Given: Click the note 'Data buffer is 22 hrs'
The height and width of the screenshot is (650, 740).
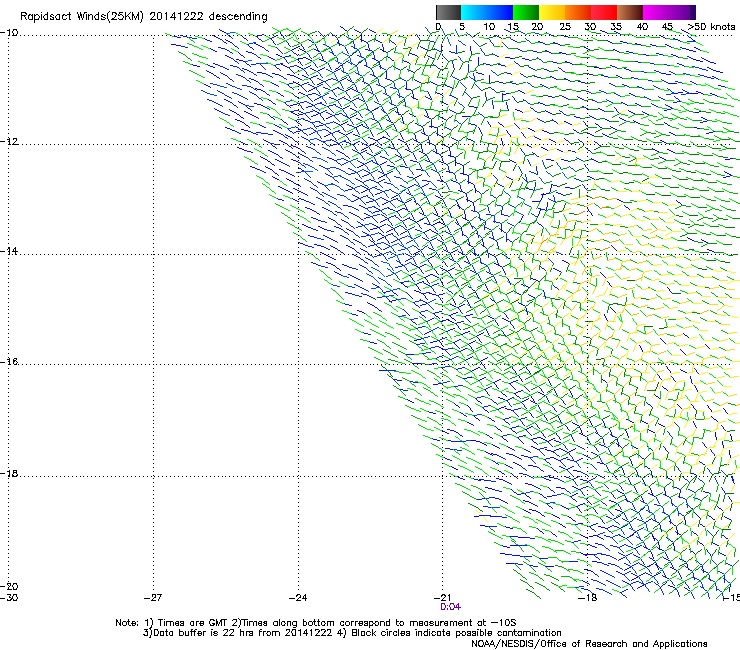Looking at the screenshot, I should 204,633.
